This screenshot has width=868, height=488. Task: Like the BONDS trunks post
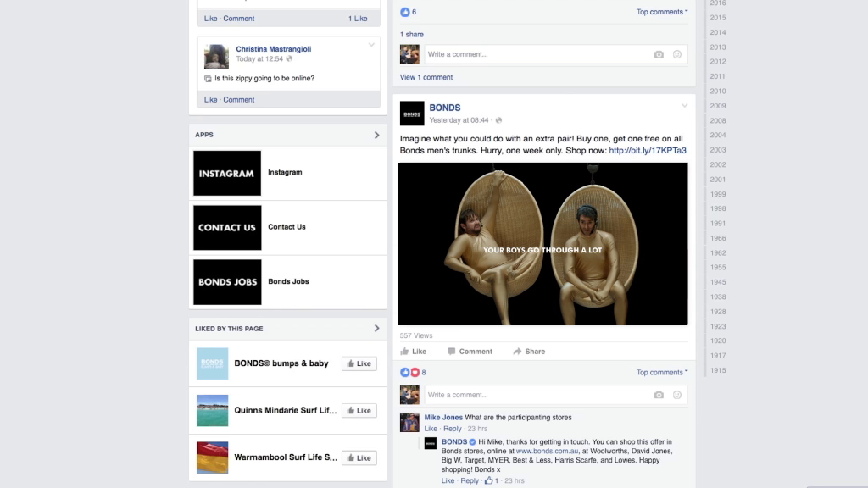click(413, 352)
